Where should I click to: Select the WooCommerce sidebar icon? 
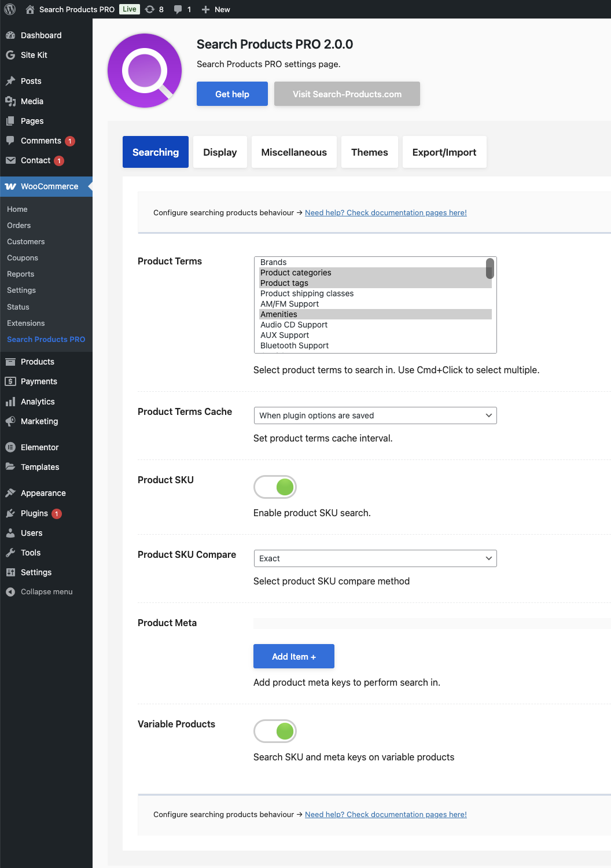click(x=10, y=186)
